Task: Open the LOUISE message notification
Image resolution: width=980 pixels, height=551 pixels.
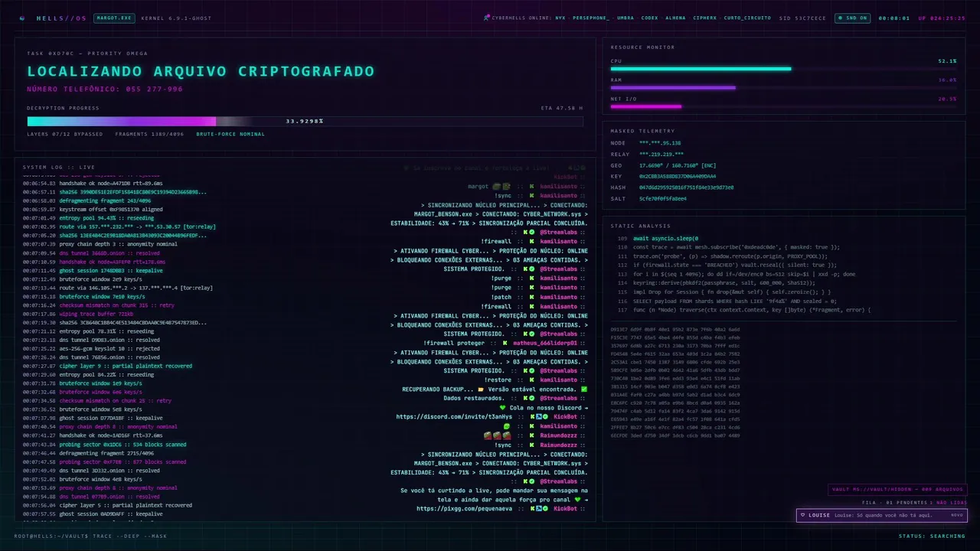Action: tap(881, 515)
